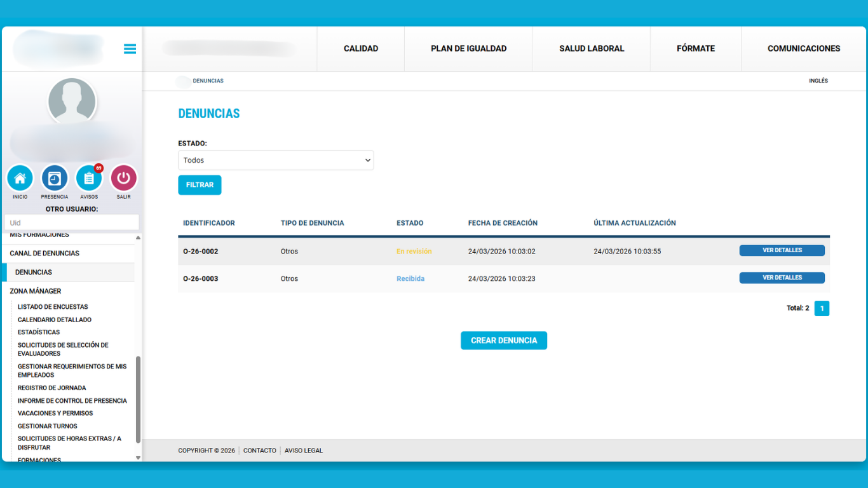Open the Calidad menu
Viewport: 868px width, 488px height.
point(360,48)
